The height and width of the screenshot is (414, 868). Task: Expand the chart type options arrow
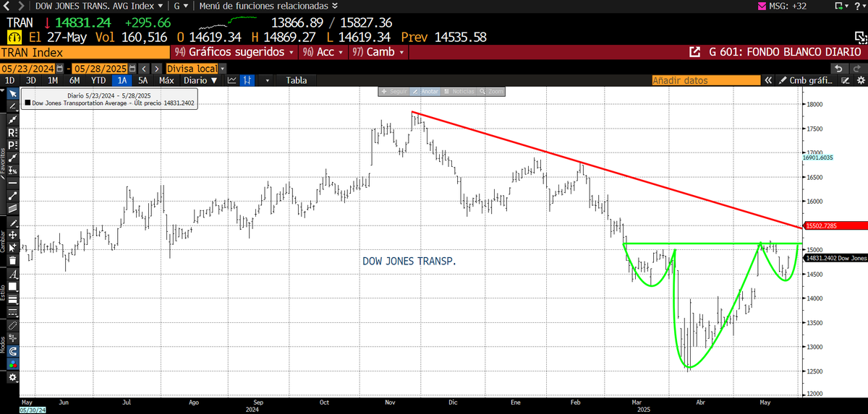tap(267, 80)
